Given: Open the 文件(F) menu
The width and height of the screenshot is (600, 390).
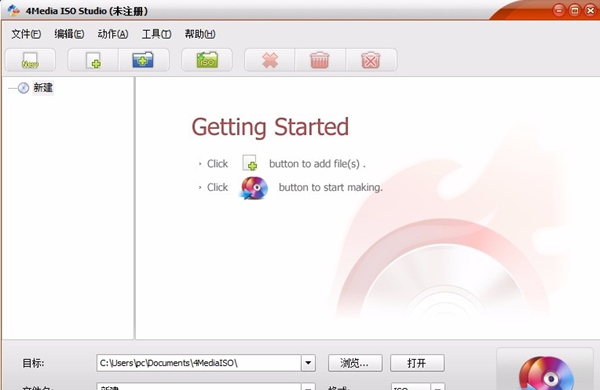Looking at the screenshot, I should [x=26, y=34].
